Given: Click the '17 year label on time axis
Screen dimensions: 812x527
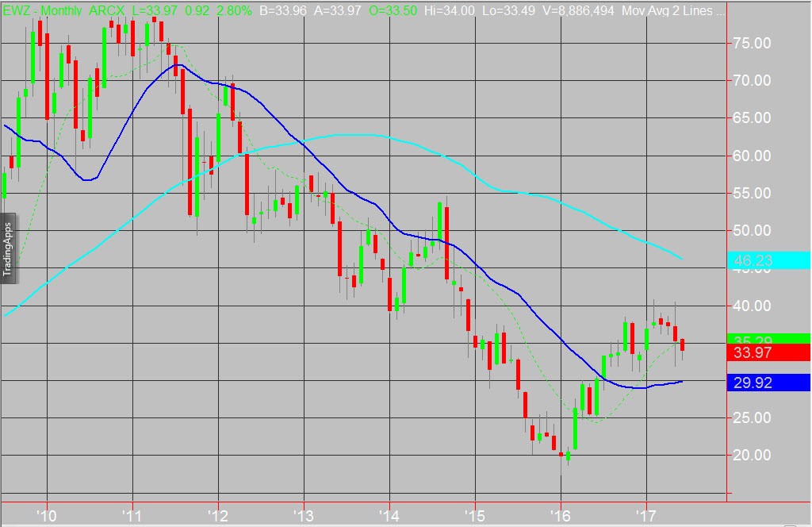Looking at the screenshot, I should point(645,516).
